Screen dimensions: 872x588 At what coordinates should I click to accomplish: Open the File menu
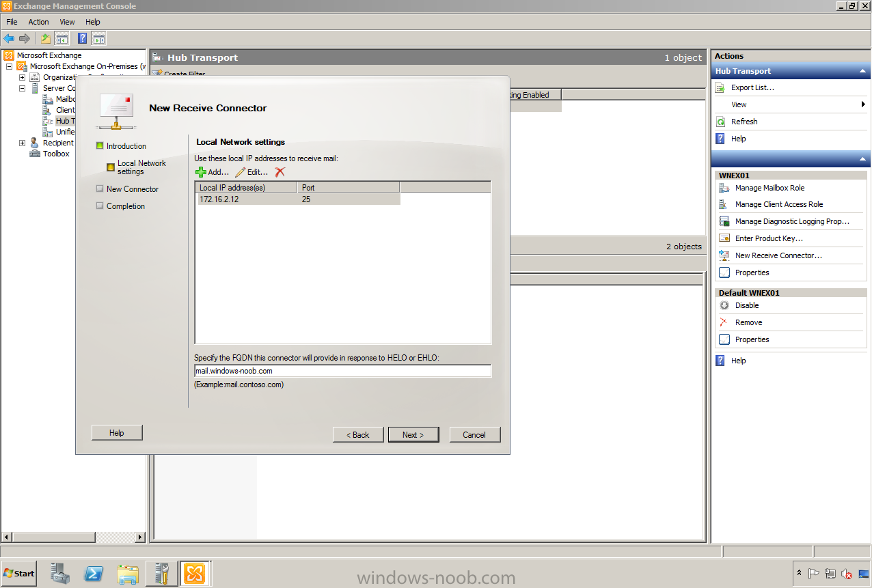click(x=12, y=22)
